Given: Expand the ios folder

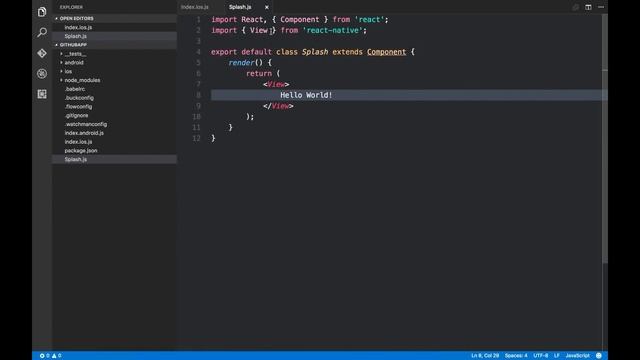Looking at the screenshot, I should (x=68, y=71).
